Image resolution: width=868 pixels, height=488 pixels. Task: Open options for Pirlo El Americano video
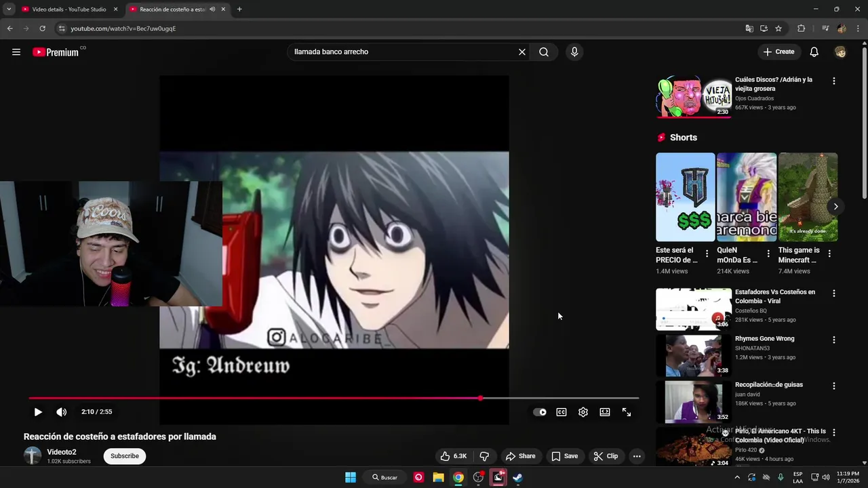[x=834, y=432]
